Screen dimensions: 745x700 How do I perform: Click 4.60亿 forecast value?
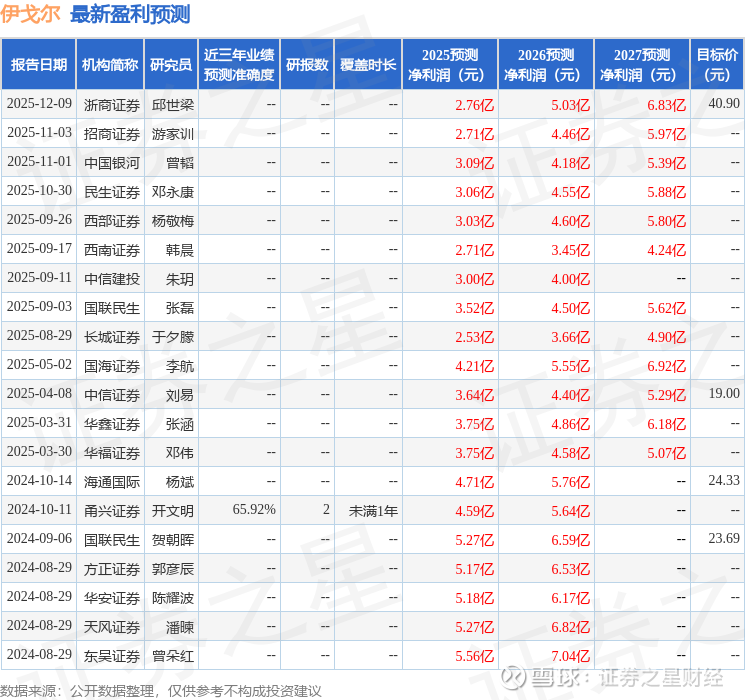click(x=570, y=221)
